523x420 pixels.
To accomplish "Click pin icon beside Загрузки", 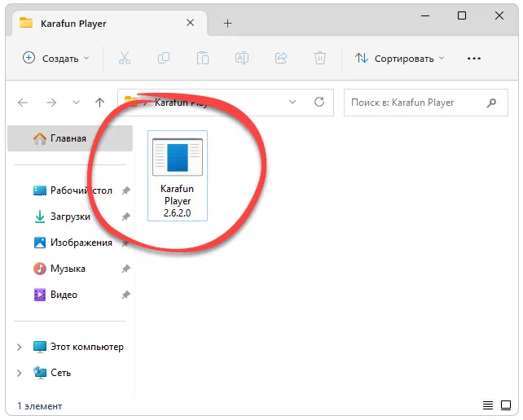I will (x=125, y=217).
